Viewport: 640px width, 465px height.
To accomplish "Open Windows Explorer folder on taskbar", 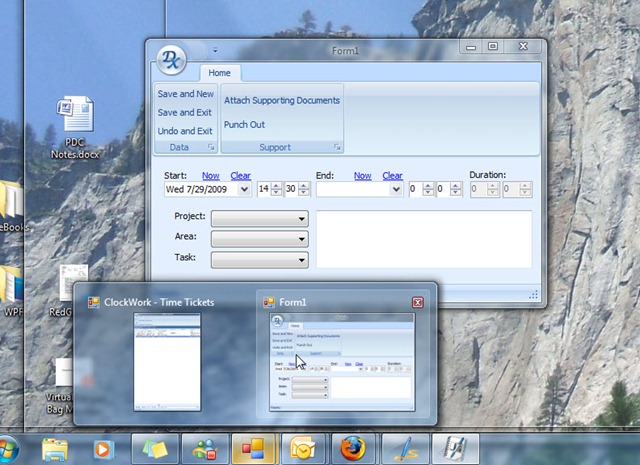I will pyautogui.click(x=55, y=449).
